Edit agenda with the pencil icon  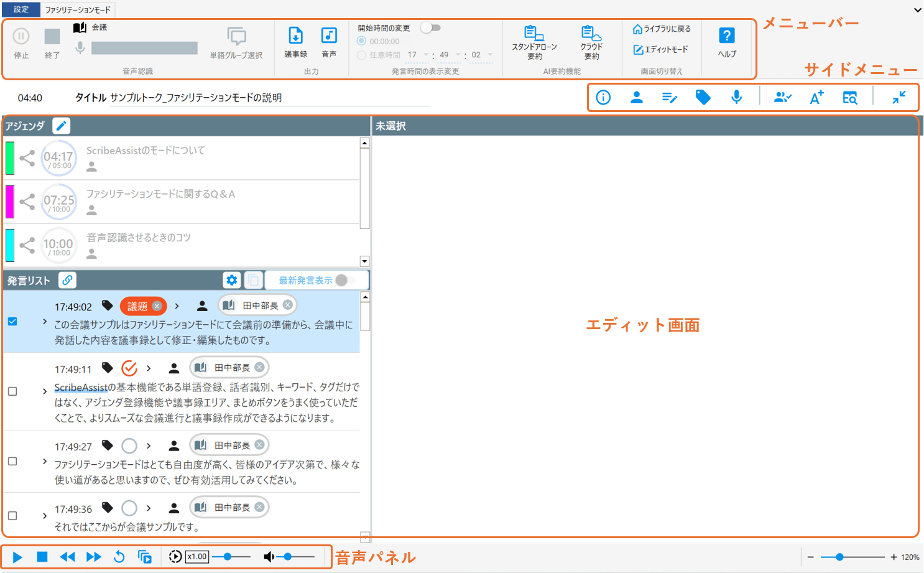pyautogui.click(x=61, y=126)
